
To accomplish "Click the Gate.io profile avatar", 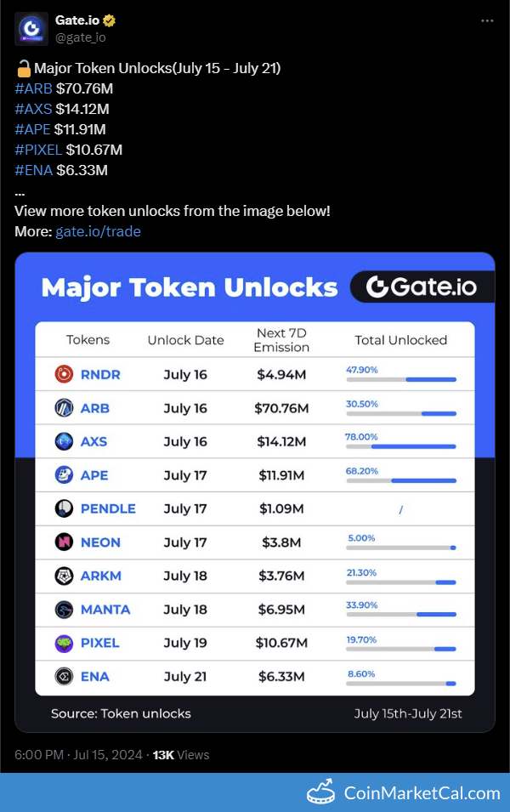I will [31, 29].
